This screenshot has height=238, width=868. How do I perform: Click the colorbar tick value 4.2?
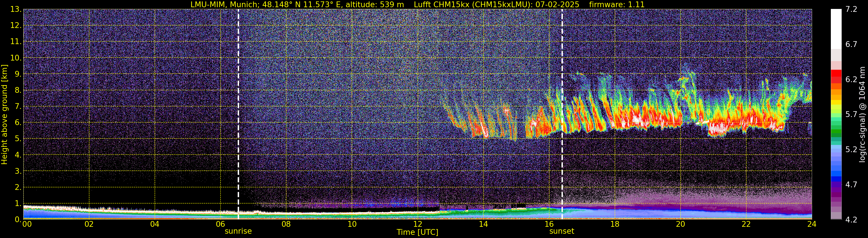(x=851, y=220)
